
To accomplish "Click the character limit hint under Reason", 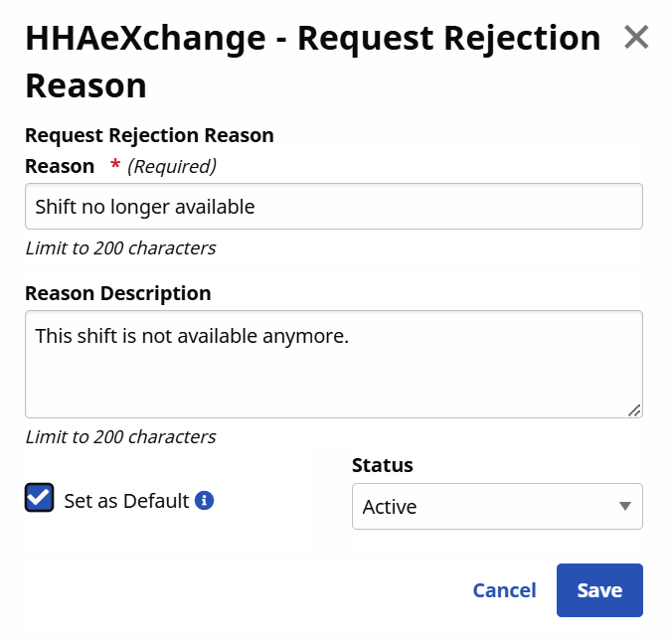I will 120,247.
